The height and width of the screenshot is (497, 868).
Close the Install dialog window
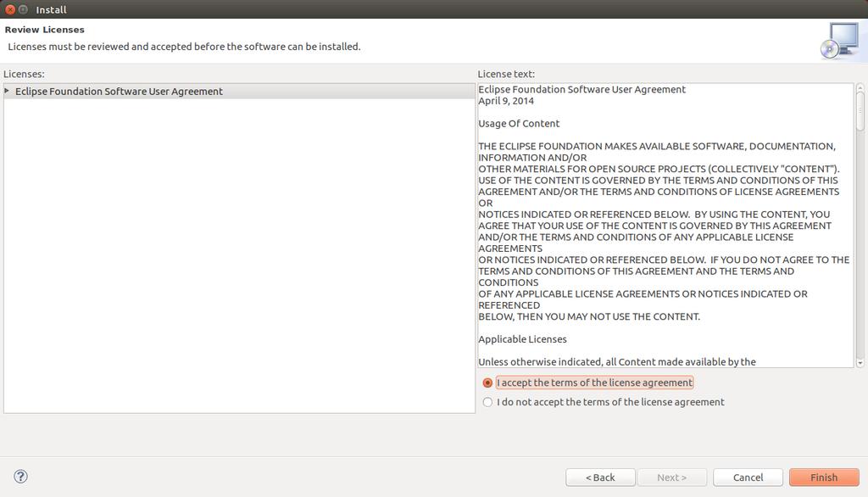pos(10,9)
